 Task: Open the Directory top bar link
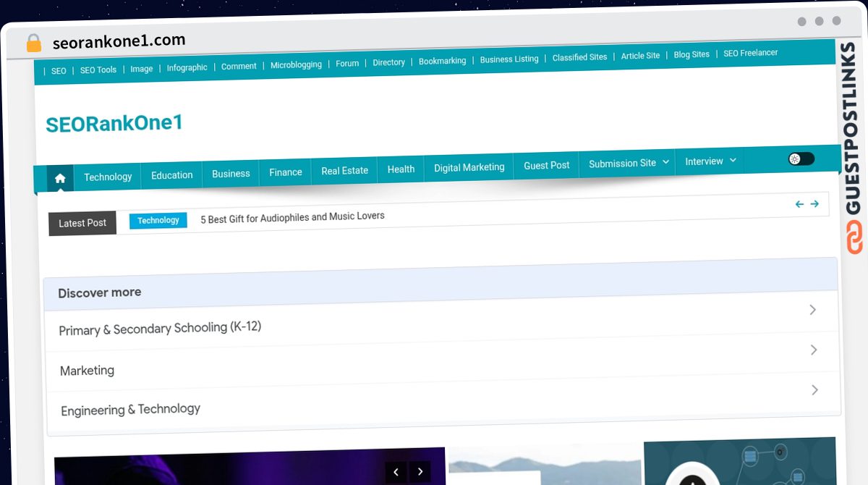click(388, 63)
